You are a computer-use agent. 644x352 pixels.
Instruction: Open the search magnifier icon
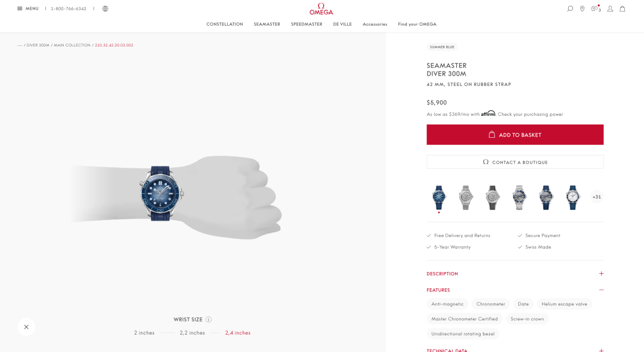569,8
